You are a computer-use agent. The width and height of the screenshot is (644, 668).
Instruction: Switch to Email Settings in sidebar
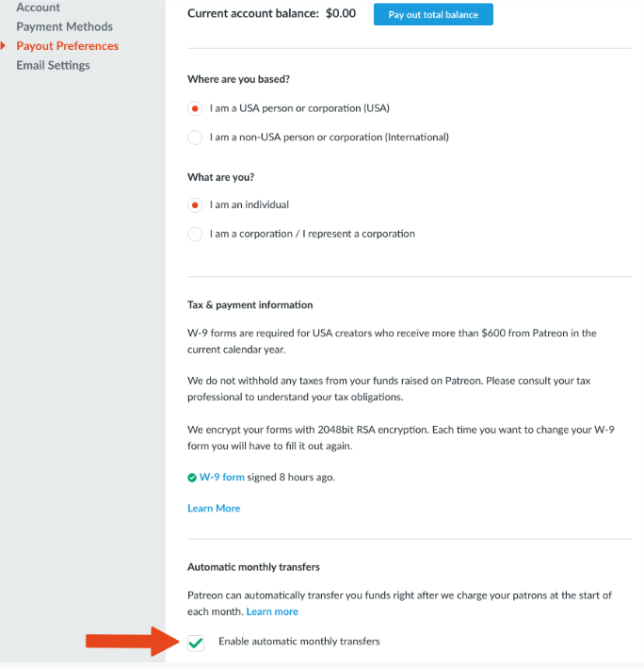click(53, 65)
